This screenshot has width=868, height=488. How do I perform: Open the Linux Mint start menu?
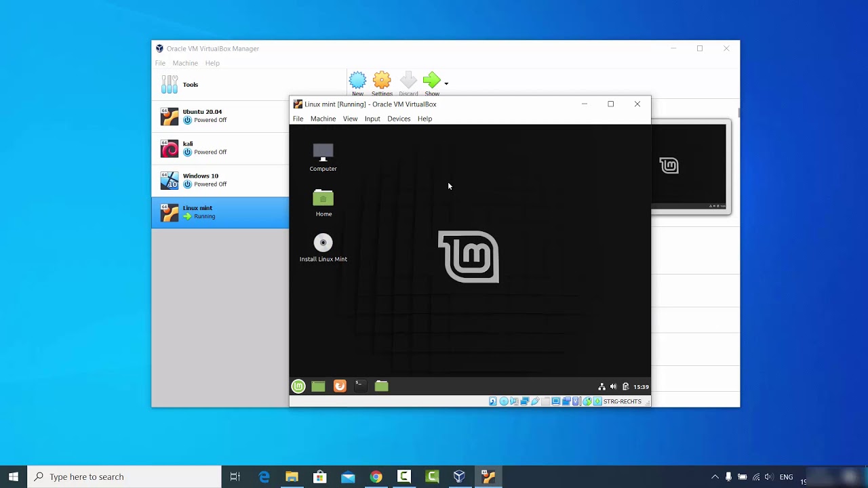tap(298, 386)
